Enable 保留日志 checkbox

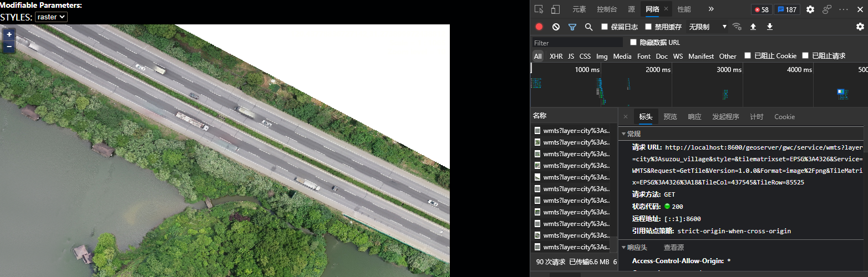point(605,27)
